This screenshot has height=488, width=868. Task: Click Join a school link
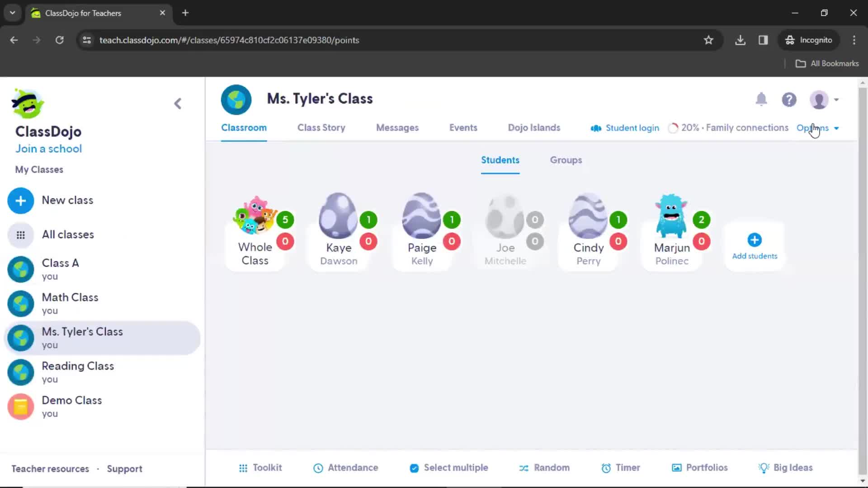tap(48, 148)
